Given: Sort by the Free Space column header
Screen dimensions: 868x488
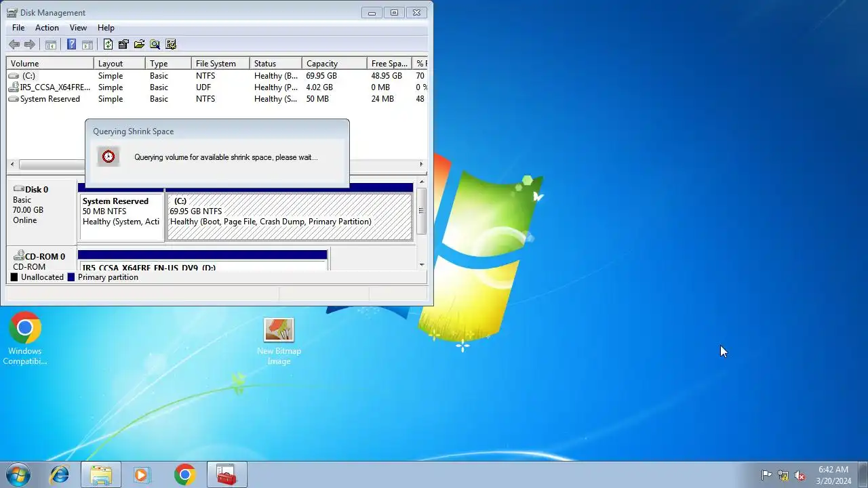Looking at the screenshot, I should [389, 64].
